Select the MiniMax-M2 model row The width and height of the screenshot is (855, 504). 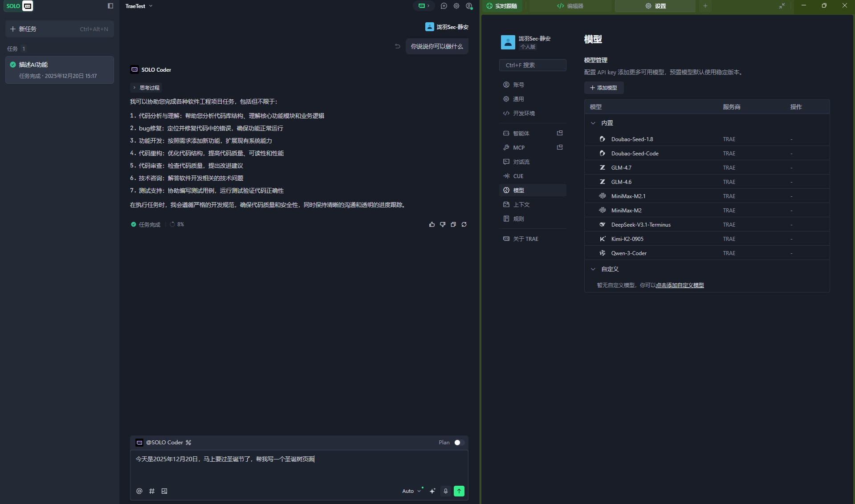707,210
